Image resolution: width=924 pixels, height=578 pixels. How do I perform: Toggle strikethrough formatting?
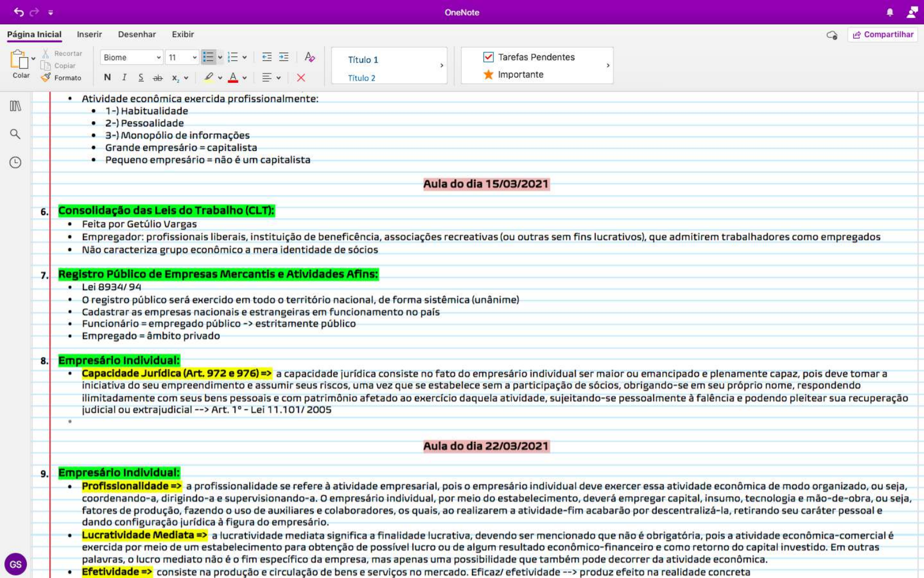[x=157, y=78]
